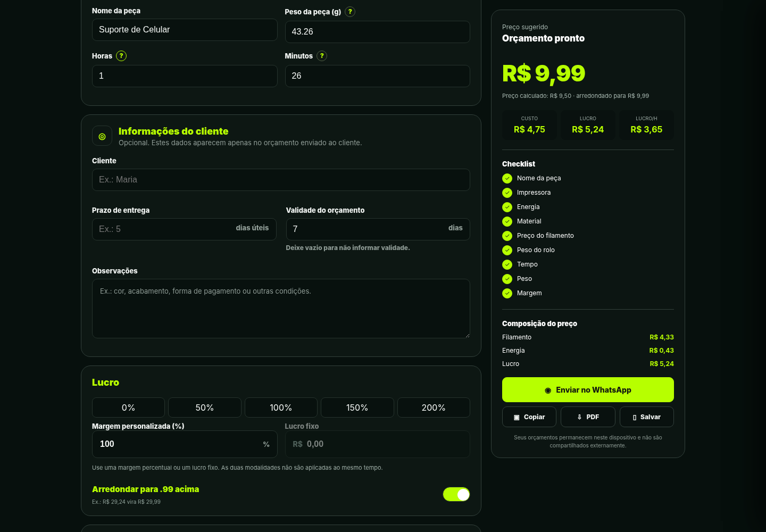This screenshot has width=766, height=532.
Task: Toggle Arredondar para .99 acima switch
Action: pyautogui.click(x=456, y=494)
